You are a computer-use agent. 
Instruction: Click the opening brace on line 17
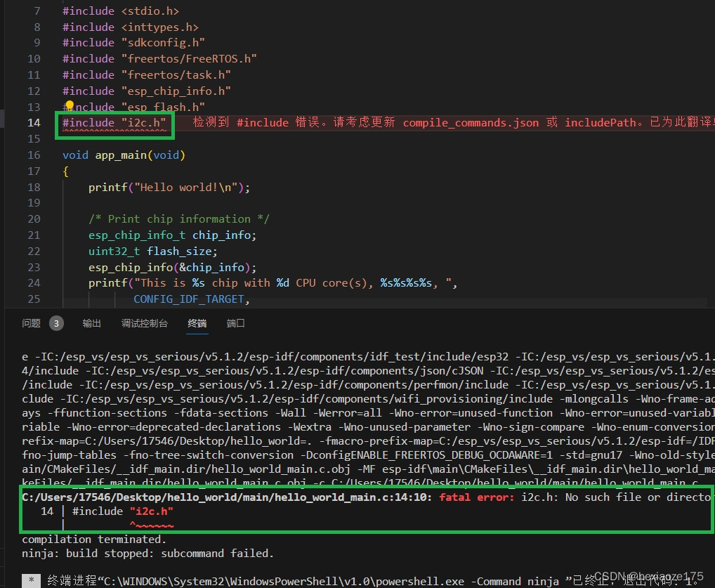click(x=65, y=171)
